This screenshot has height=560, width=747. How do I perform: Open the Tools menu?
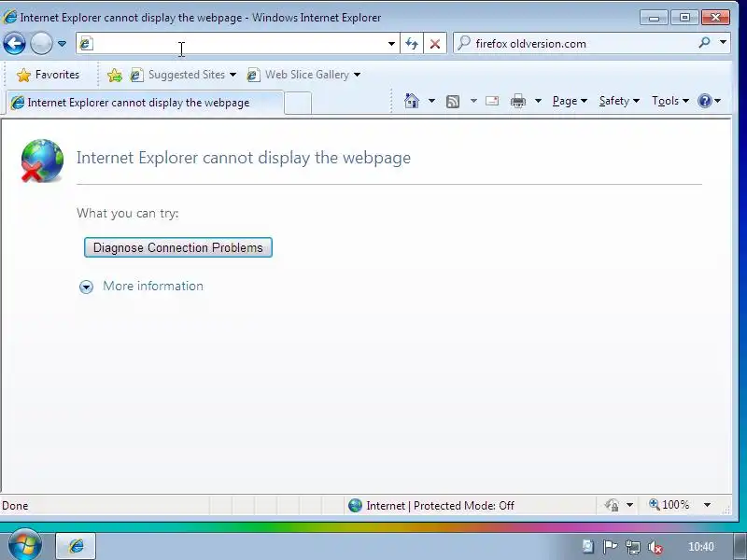670,101
